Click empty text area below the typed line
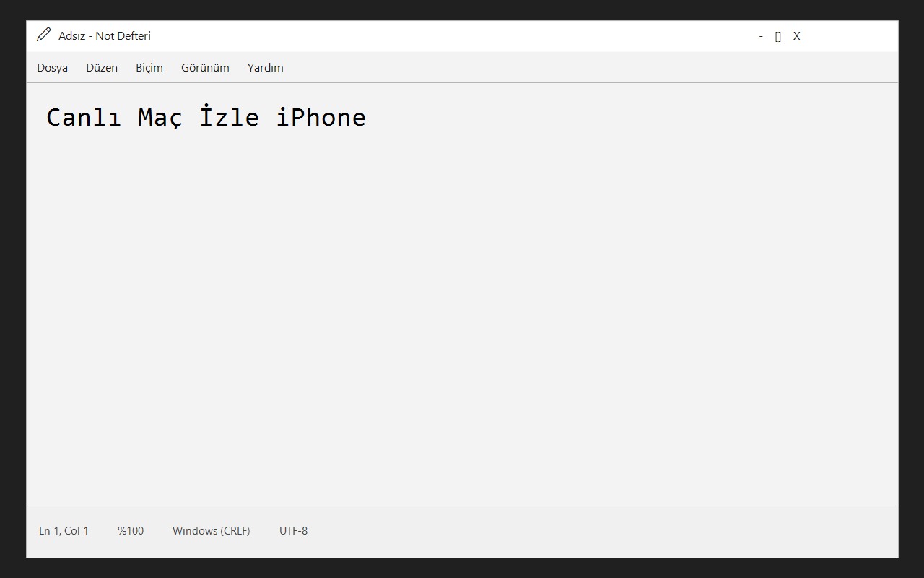 [x=462, y=318]
